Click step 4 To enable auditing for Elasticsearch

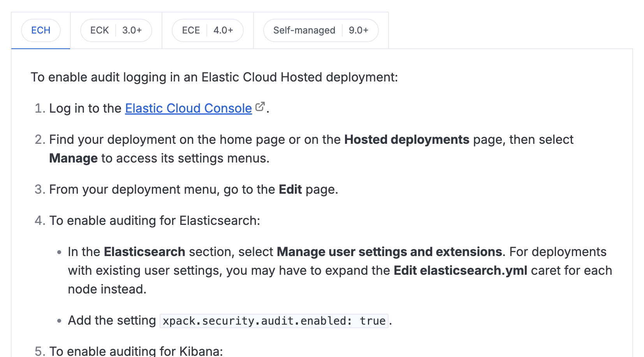coord(155,221)
